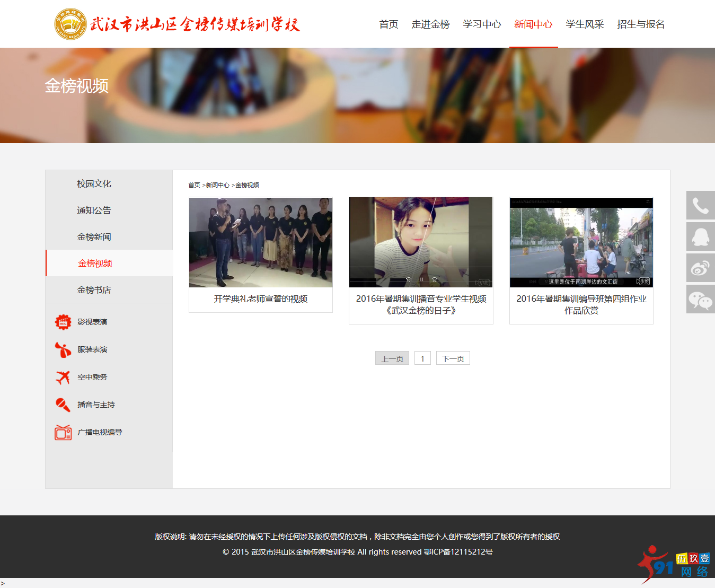The width and height of the screenshot is (715, 588).
Task: Open 金榜书店 in the sidebar menu
Action: (94, 290)
